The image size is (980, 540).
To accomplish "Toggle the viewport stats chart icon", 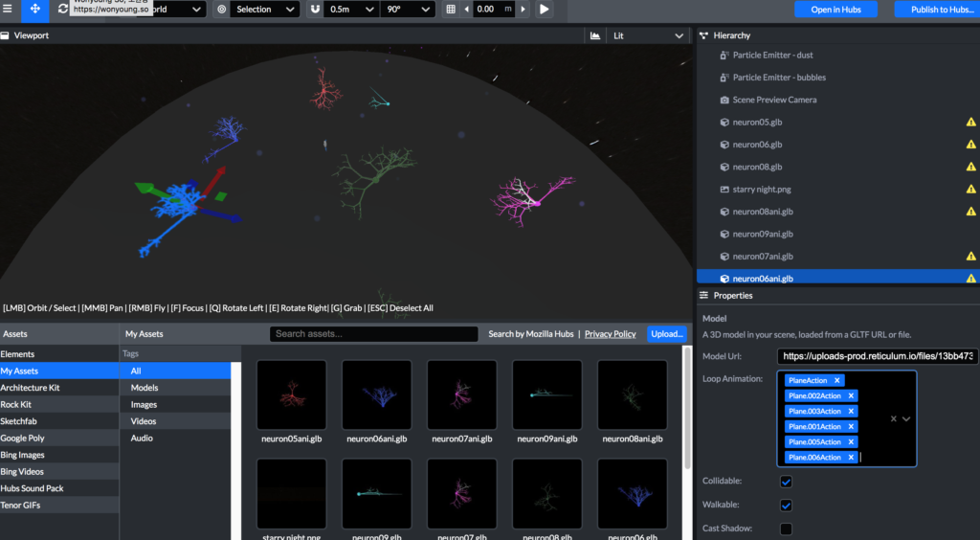I will click(x=595, y=35).
